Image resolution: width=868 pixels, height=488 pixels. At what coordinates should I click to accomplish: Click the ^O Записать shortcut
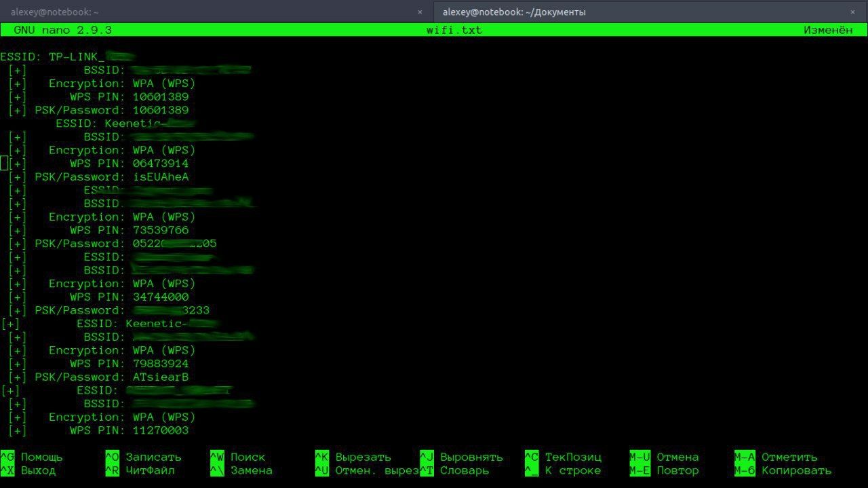pos(143,457)
